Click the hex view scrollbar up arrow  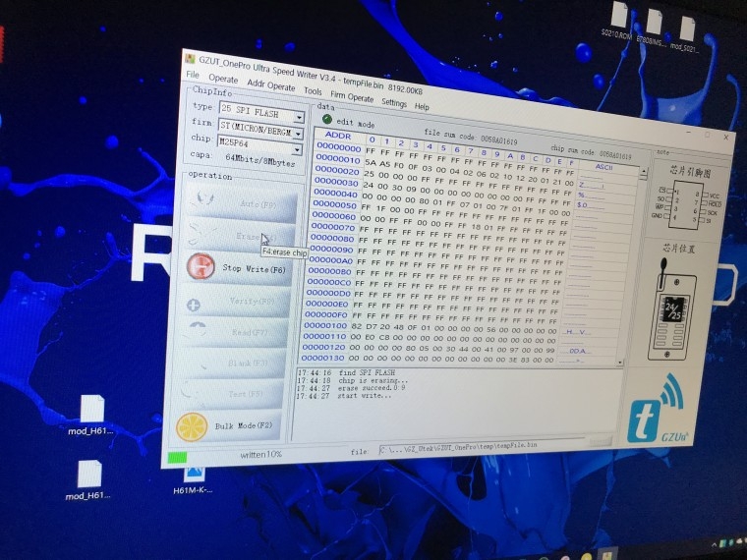pyautogui.click(x=643, y=172)
